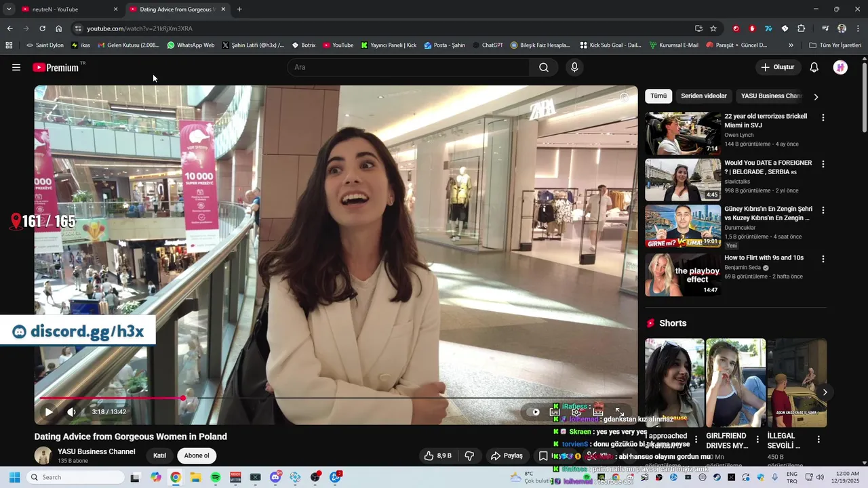
Task: Open ChatGPT bookmark
Action: click(x=488, y=45)
